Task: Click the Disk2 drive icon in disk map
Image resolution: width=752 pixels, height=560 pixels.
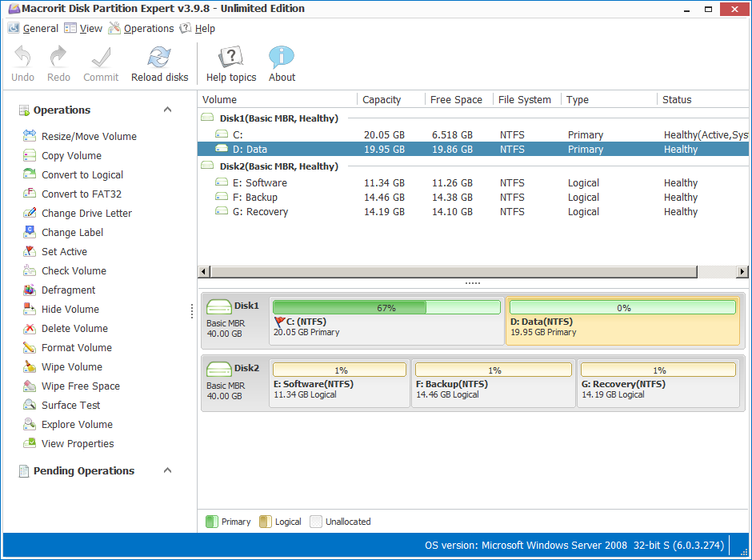Action: [x=218, y=370]
